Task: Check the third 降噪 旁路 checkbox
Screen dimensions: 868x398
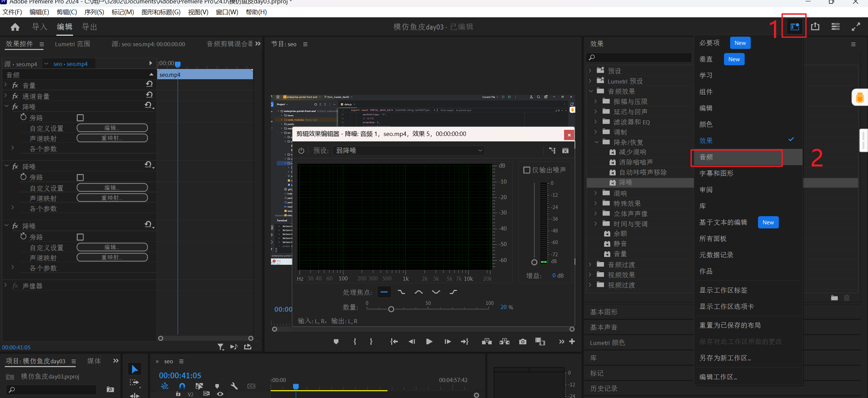Action: 80,237
